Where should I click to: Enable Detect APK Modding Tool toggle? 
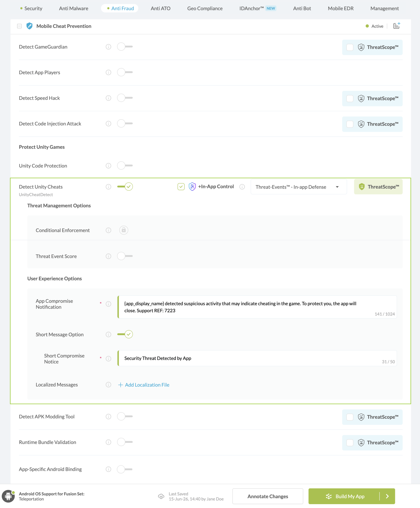[125, 416]
